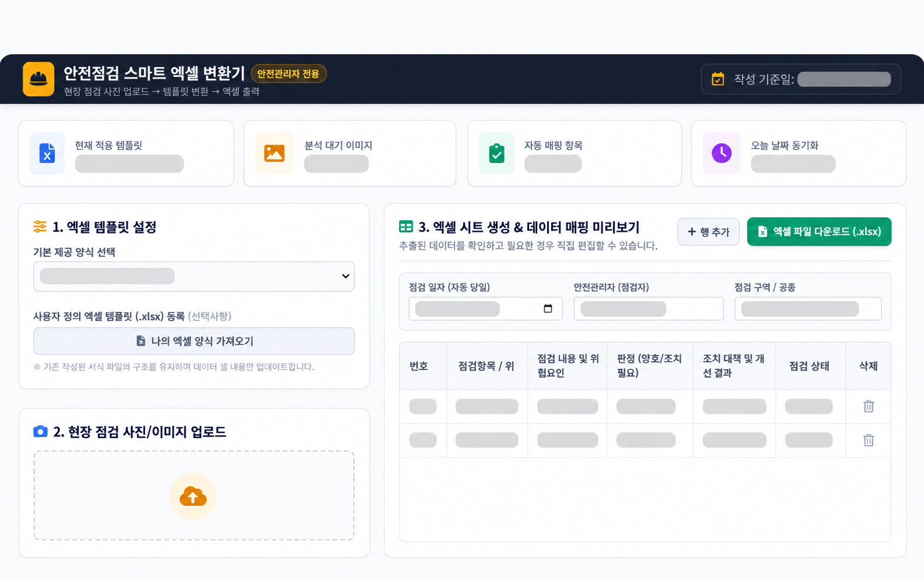The width and height of the screenshot is (924, 578).
Task: Focus the 점검 일자 (자동 당일) date field
Action: click(486, 309)
